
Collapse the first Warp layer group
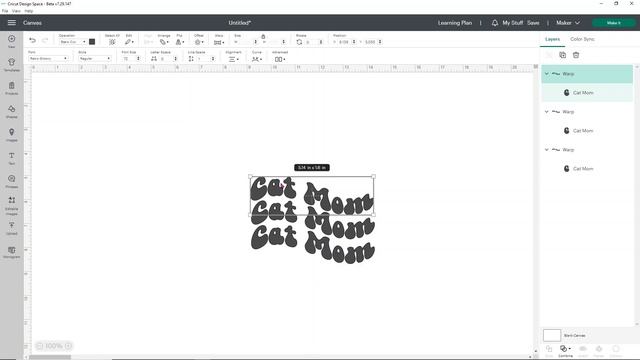[x=547, y=74]
